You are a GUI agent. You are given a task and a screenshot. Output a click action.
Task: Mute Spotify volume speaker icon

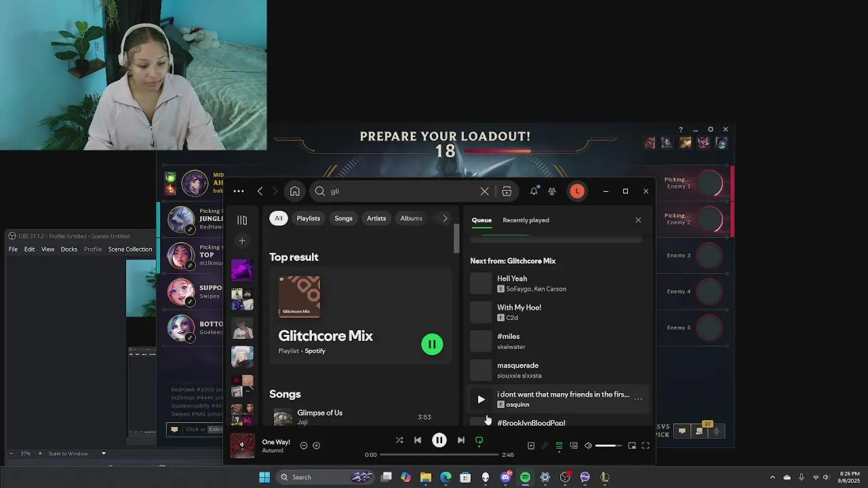(588, 445)
